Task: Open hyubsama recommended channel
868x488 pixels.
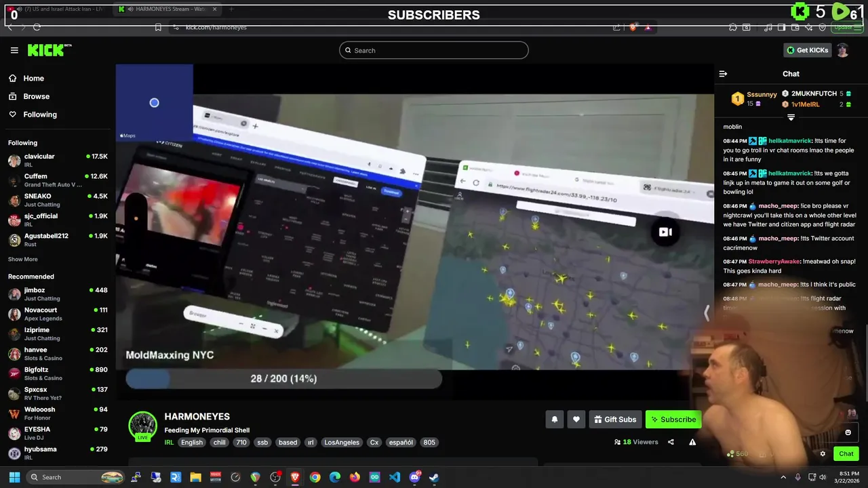Action: point(58,453)
